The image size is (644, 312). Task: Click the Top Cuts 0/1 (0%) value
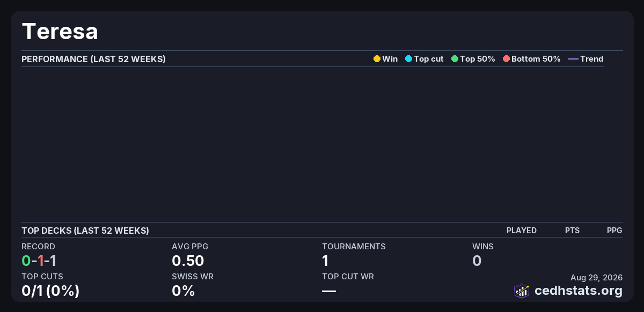50,291
